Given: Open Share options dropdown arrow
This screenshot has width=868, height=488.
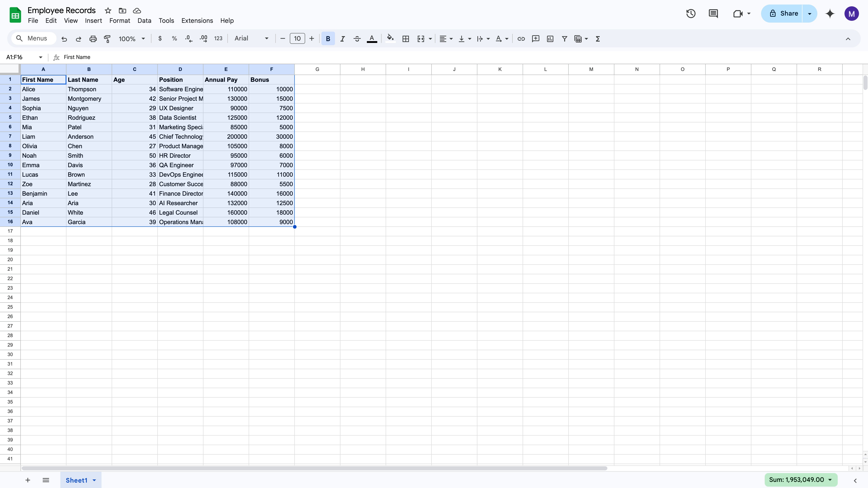Looking at the screenshot, I should [809, 14].
